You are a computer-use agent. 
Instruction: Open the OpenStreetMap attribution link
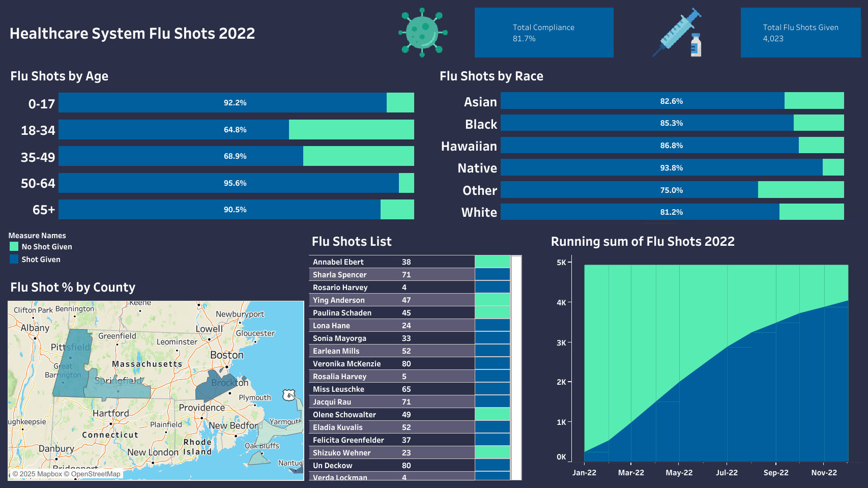pyautogui.click(x=92, y=474)
